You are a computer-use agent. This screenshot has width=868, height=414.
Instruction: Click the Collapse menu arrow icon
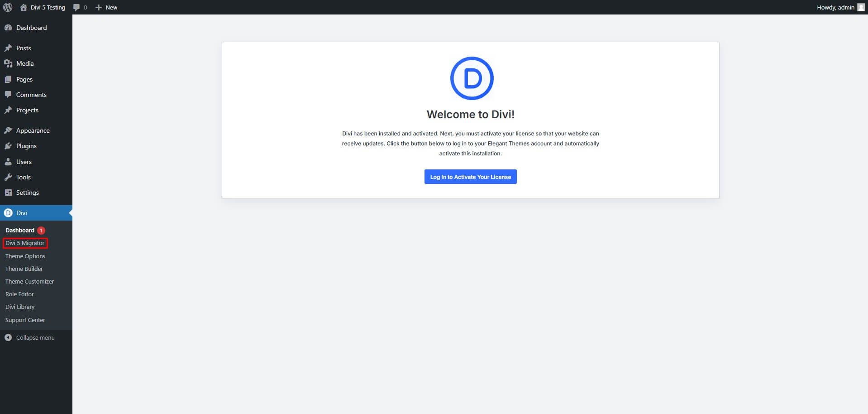click(x=8, y=337)
